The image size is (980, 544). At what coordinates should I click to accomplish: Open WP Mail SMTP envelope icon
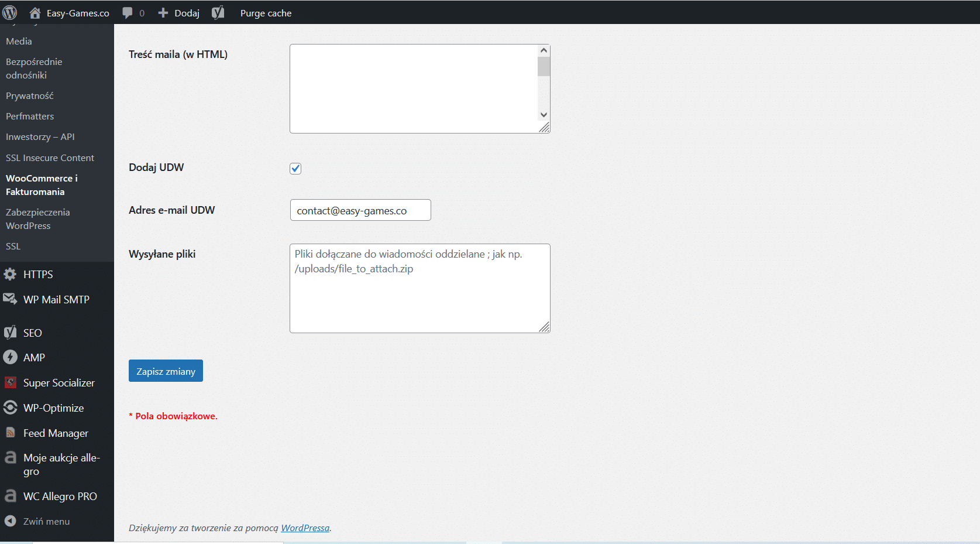pos(10,299)
